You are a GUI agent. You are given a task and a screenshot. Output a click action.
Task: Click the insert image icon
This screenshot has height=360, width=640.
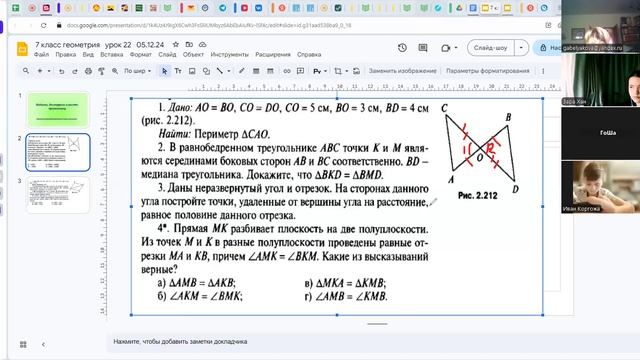pos(192,71)
